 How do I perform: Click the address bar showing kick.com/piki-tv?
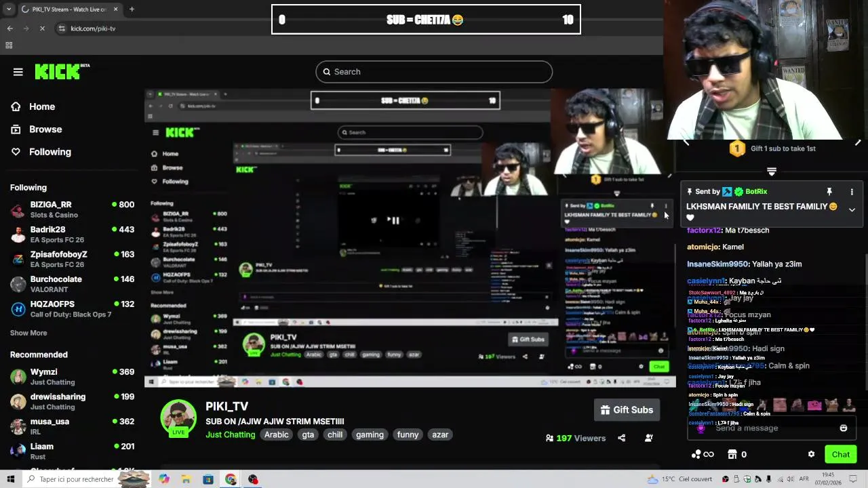click(93, 28)
